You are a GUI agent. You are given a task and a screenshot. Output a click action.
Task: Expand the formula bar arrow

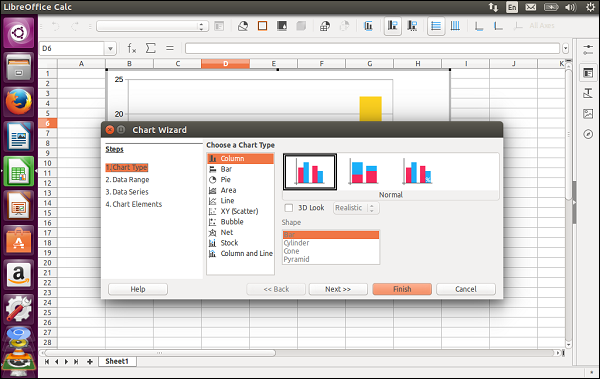pyautogui.click(x=566, y=49)
